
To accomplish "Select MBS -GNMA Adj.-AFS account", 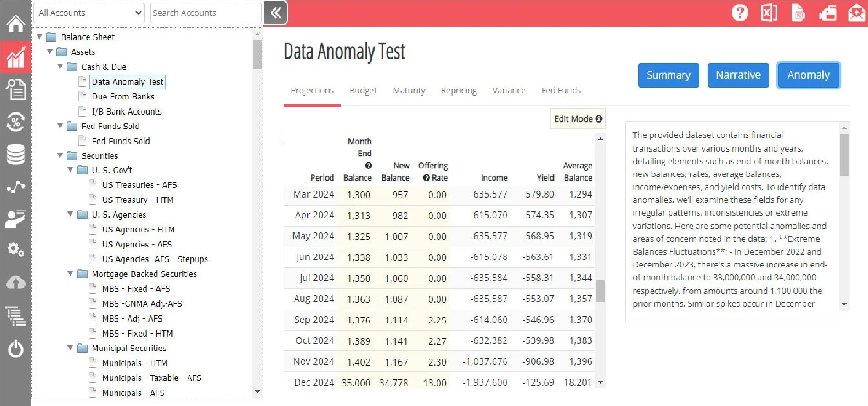I will (x=142, y=304).
